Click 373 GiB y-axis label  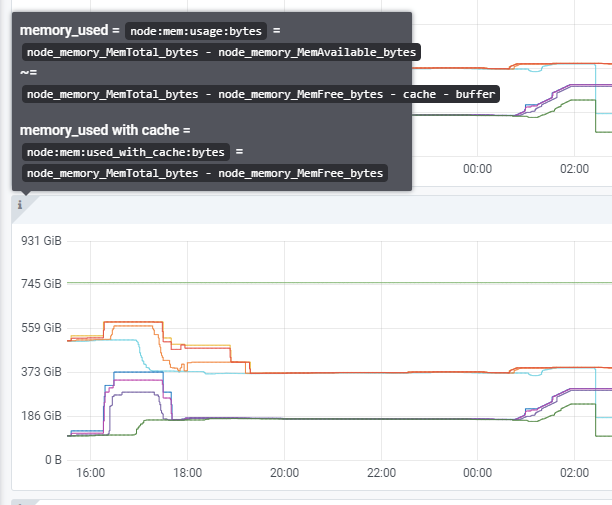tap(41, 372)
